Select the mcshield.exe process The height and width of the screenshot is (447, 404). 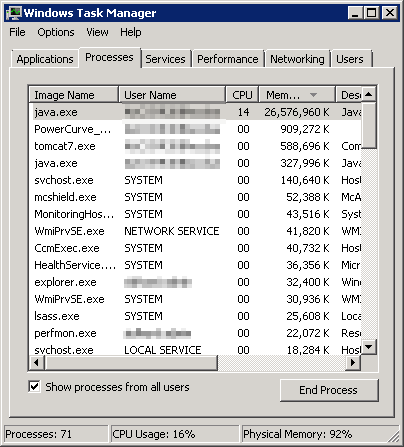point(195,197)
